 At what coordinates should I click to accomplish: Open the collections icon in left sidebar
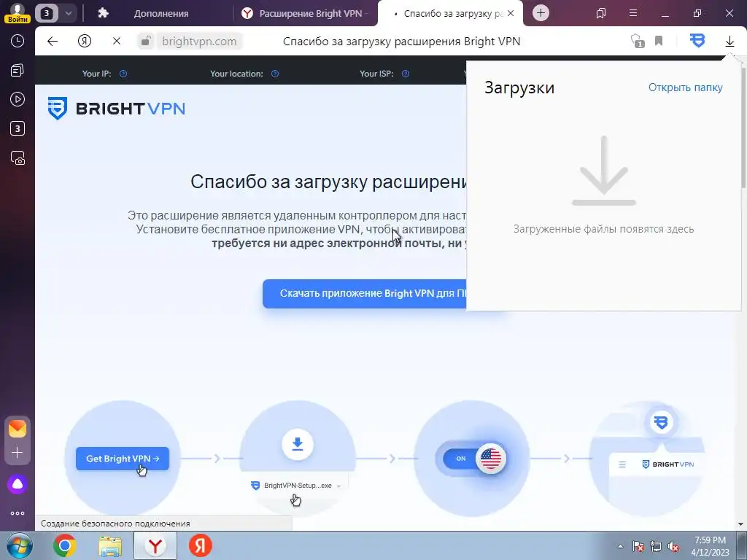click(18, 71)
